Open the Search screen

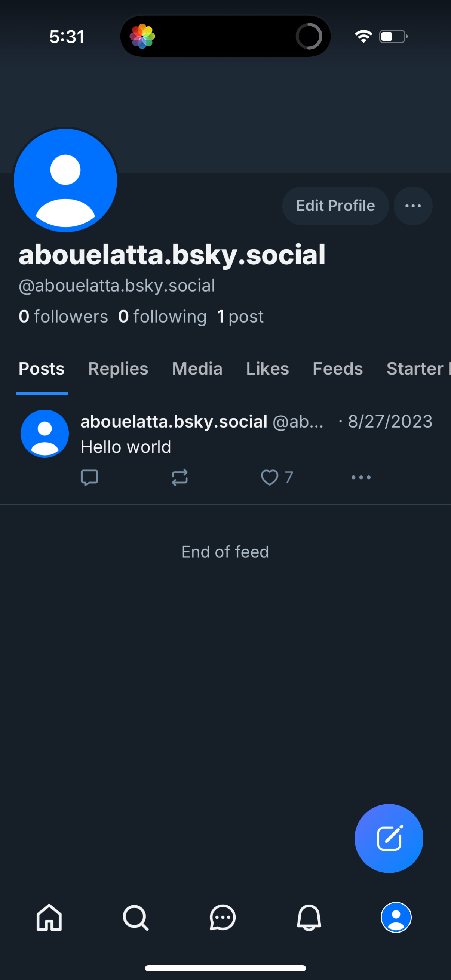tap(135, 918)
